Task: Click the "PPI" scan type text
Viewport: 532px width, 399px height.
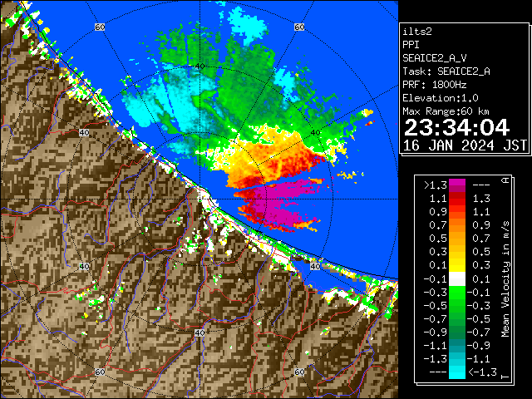Action: (x=411, y=45)
